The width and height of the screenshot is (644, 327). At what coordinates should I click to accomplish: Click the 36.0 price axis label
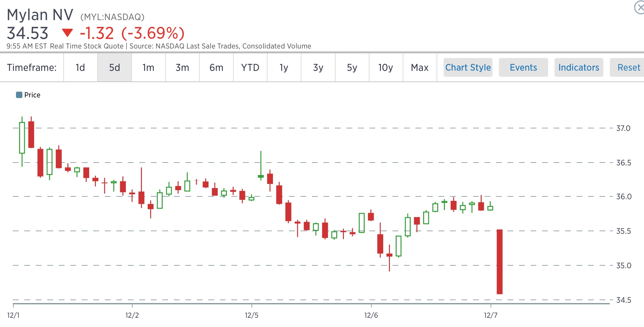[x=624, y=196]
